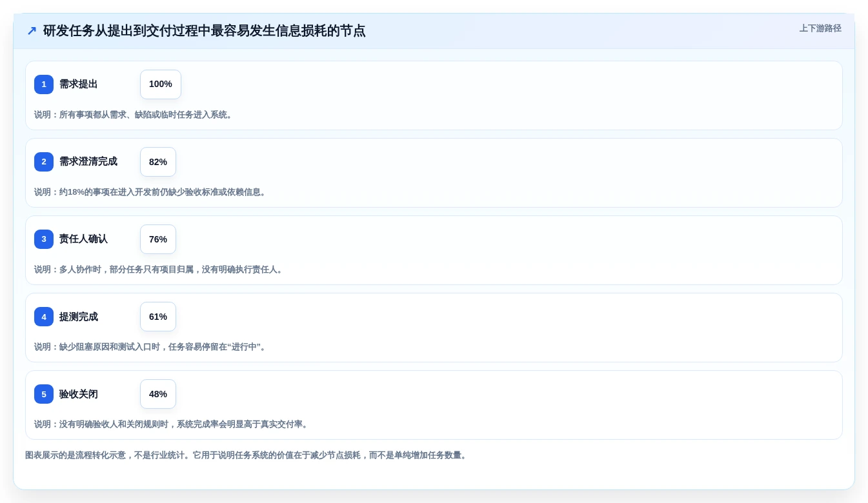The image size is (868, 503).
Task: Click the 责任人确认 step title
Action: coord(83,239)
